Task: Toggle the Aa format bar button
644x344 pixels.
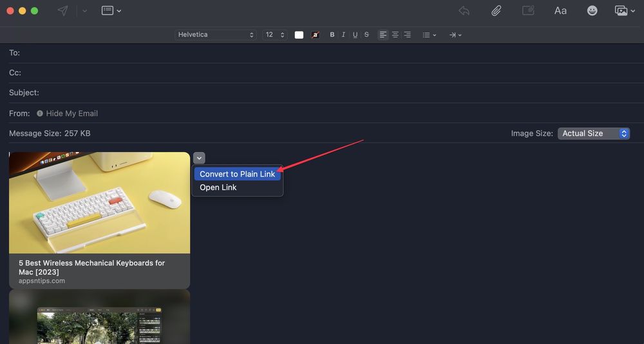Action: point(560,11)
